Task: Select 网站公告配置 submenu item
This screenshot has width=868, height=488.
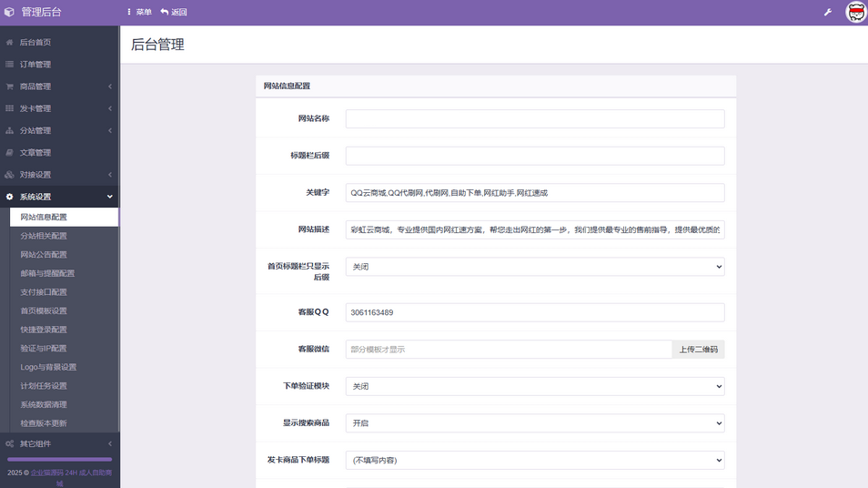Action: [64, 255]
